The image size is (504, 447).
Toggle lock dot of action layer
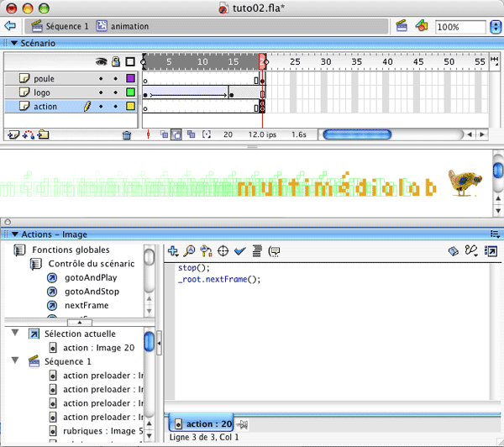(x=116, y=107)
